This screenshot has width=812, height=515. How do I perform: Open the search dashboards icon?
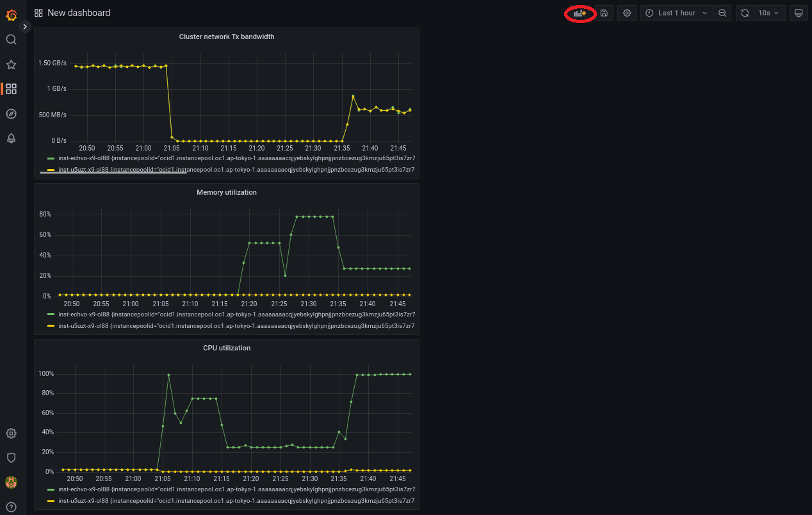[11, 40]
